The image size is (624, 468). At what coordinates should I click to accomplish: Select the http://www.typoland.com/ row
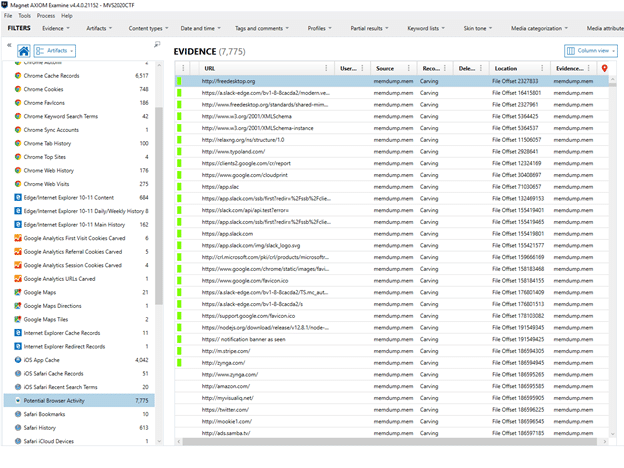coord(392,152)
